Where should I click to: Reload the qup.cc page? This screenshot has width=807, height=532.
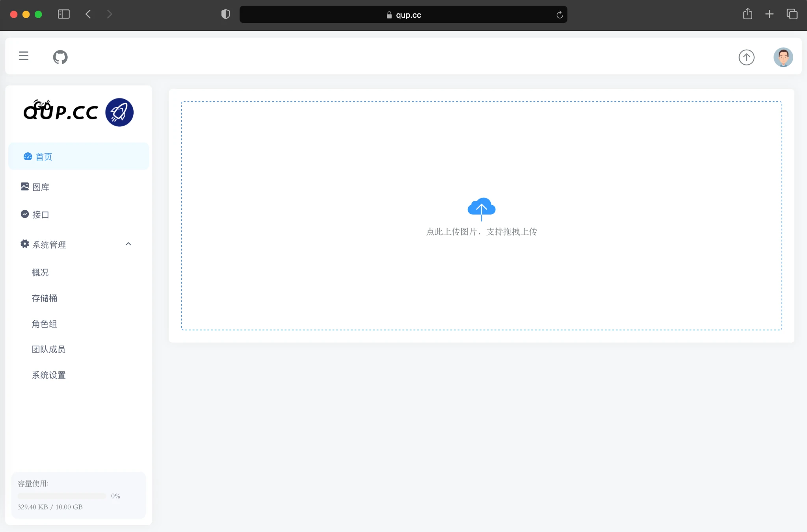tap(559, 15)
